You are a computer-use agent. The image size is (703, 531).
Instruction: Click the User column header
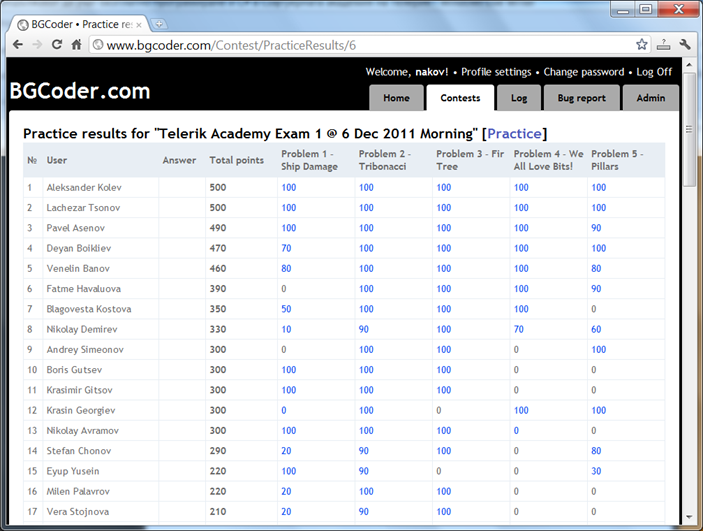point(56,160)
